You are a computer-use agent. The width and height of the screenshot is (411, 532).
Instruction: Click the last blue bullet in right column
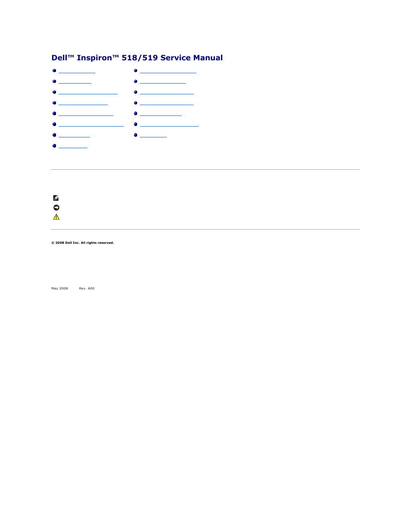[136, 135]
